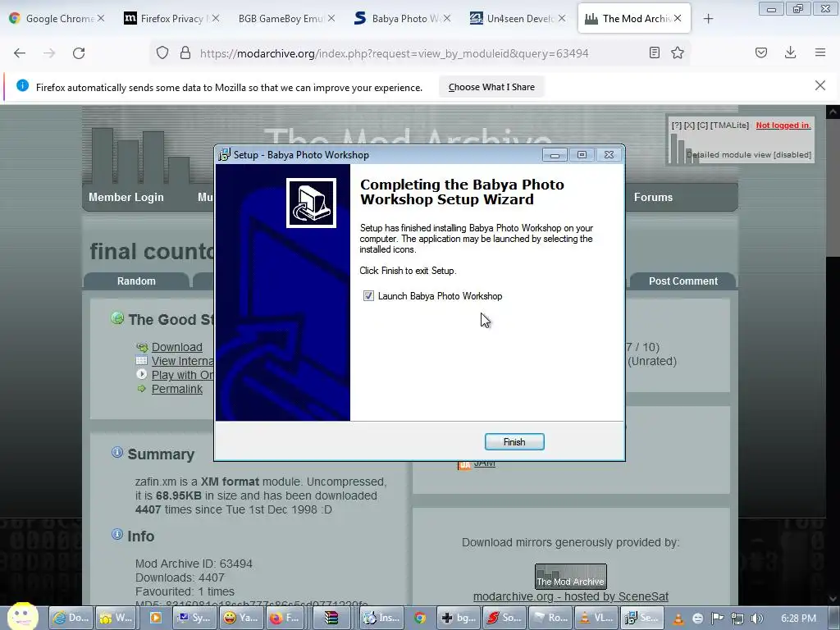Viewport: 840px width, 630px height.
Task: Click the page scrollbar up arrow
Action: click(x=833, y=112)
